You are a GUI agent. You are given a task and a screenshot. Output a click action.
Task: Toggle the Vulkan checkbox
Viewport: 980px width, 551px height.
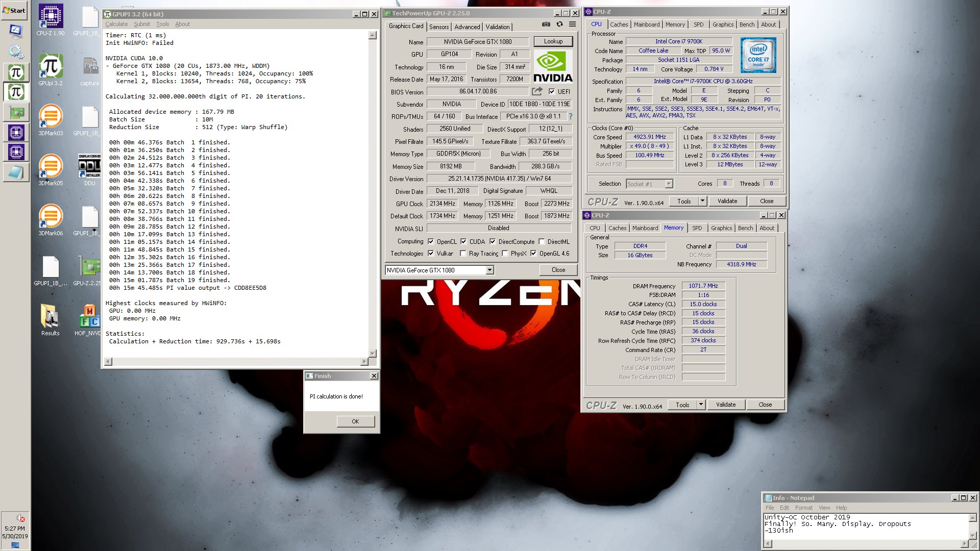coord(431,254)
